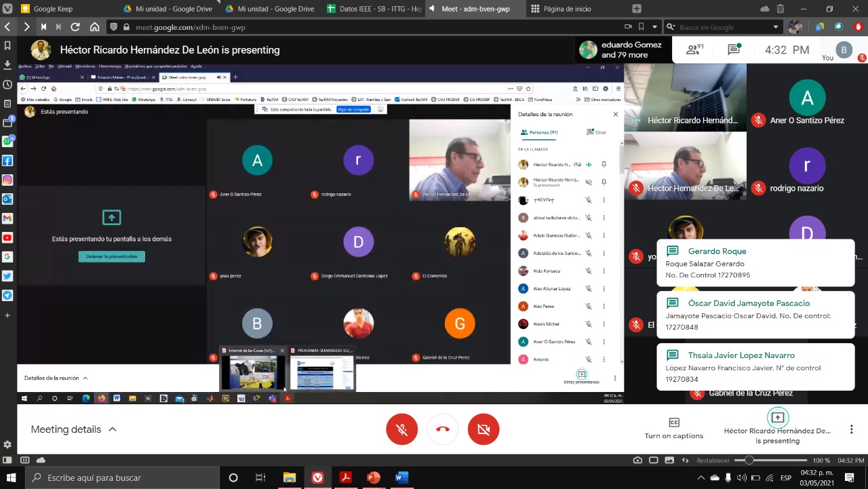Open Vivaldi history panel clock

(7, 84)
